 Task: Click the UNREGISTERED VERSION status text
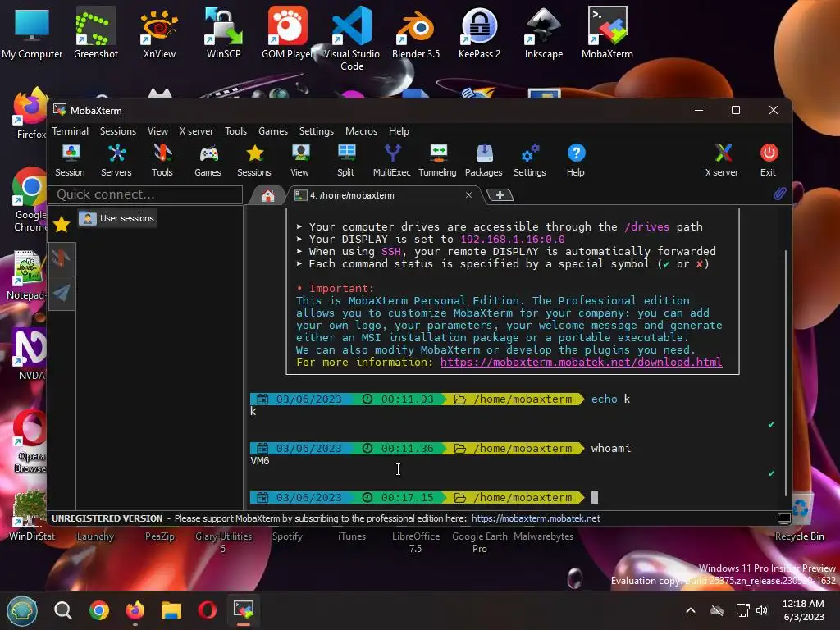(107, 518)
